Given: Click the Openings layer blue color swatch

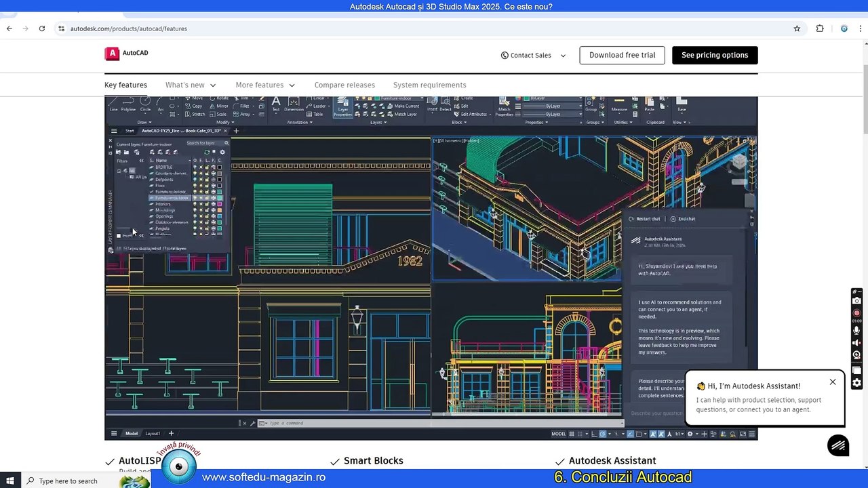Looking at the screenshot, I should pos(219,216).
